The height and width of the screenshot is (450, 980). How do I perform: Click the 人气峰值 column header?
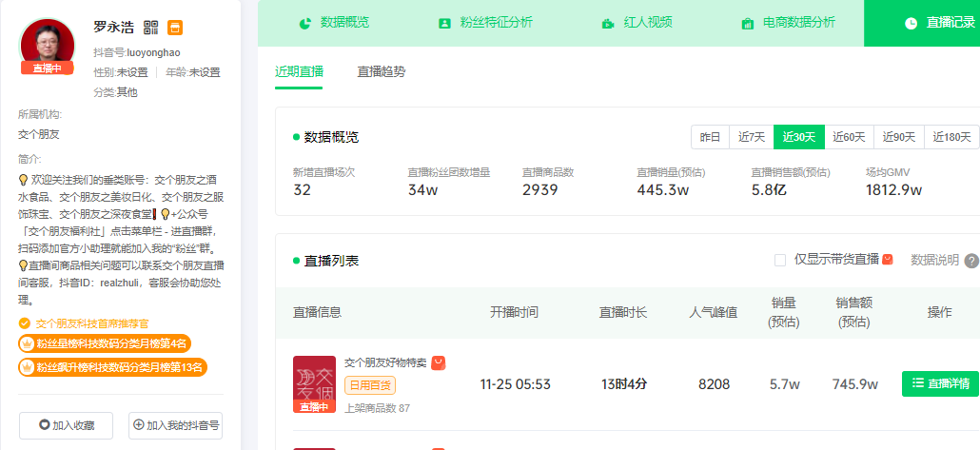click(714, 312)
